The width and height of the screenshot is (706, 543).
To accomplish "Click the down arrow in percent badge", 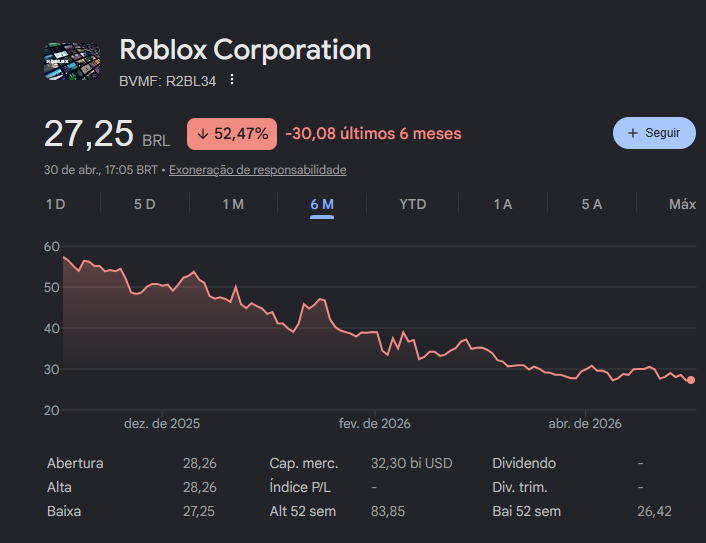I will click(x=203, y=134).
